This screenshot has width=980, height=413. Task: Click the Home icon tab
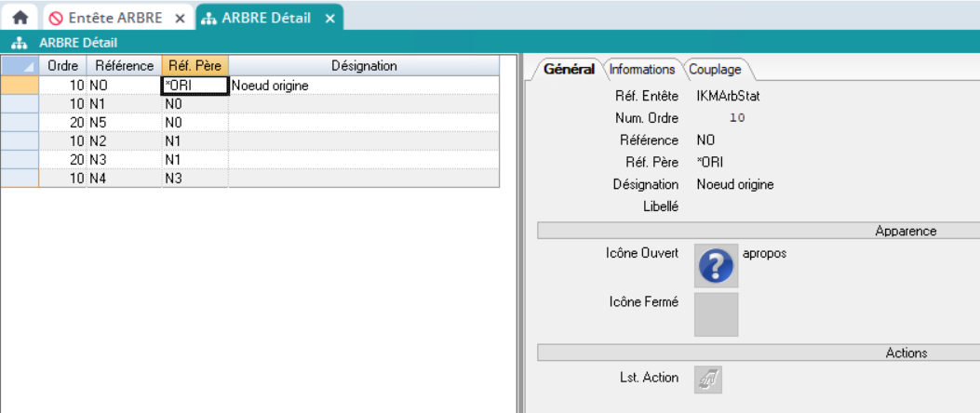pyautogui.click(x=19, y=17)
